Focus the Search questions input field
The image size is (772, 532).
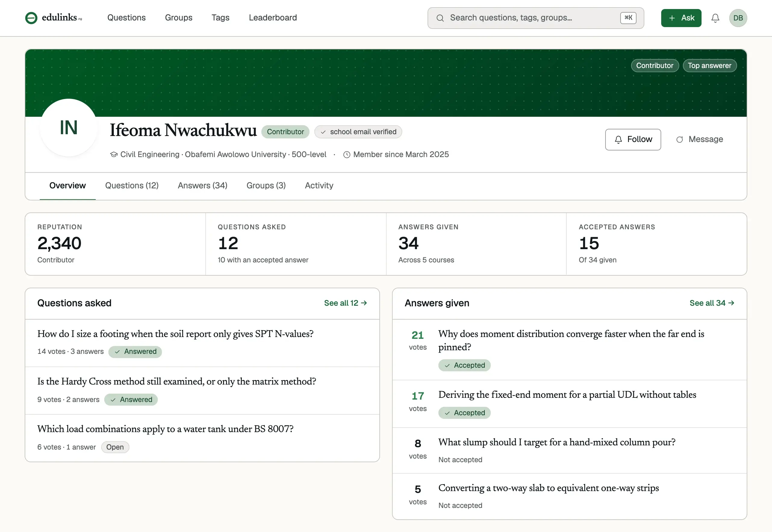coord(536,18)
